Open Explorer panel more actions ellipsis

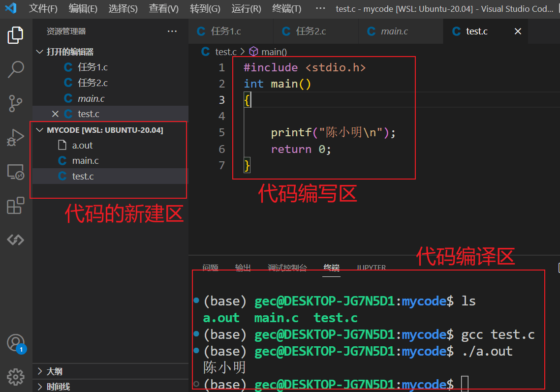click(x=172, y=31)
